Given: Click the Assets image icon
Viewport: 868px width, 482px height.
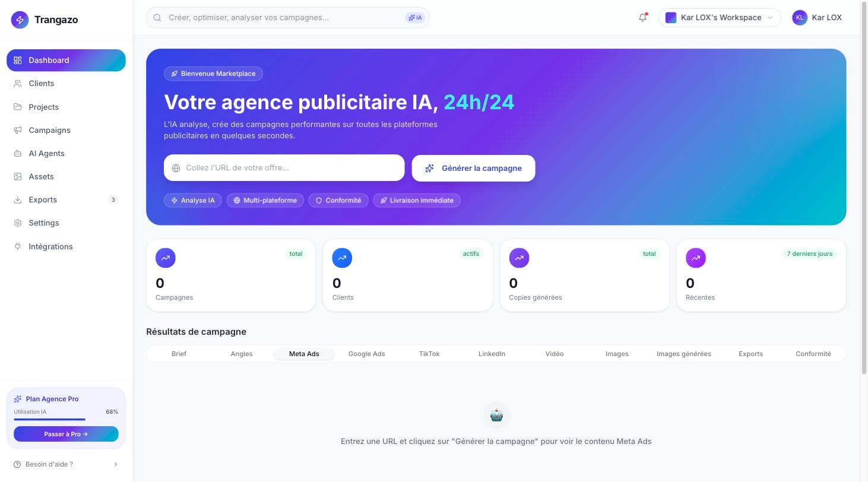Looking at the screenshot, I should 18,176.
